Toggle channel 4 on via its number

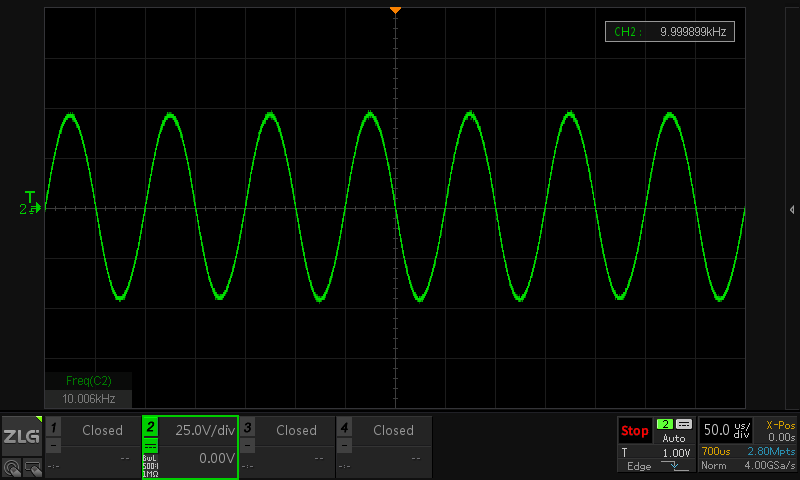coord(344,428)
